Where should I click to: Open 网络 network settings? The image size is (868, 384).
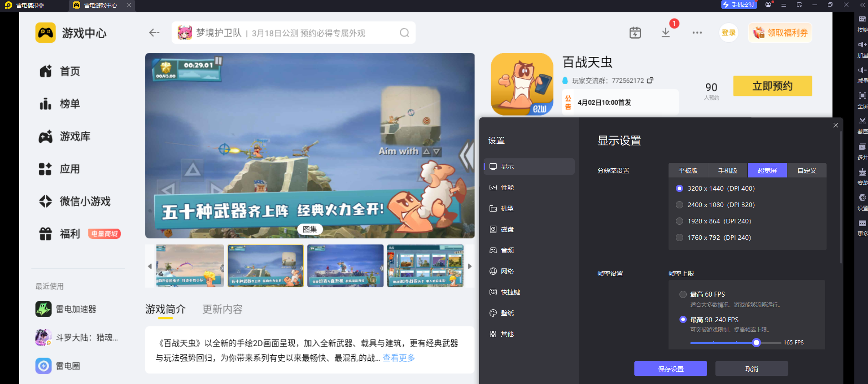pyautogui.click(x=529, y=271)
